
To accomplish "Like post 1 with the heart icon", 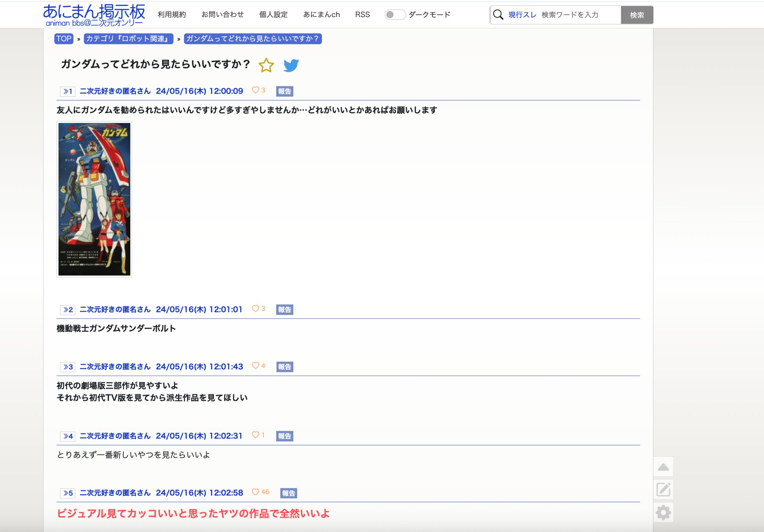I will 256,90.
